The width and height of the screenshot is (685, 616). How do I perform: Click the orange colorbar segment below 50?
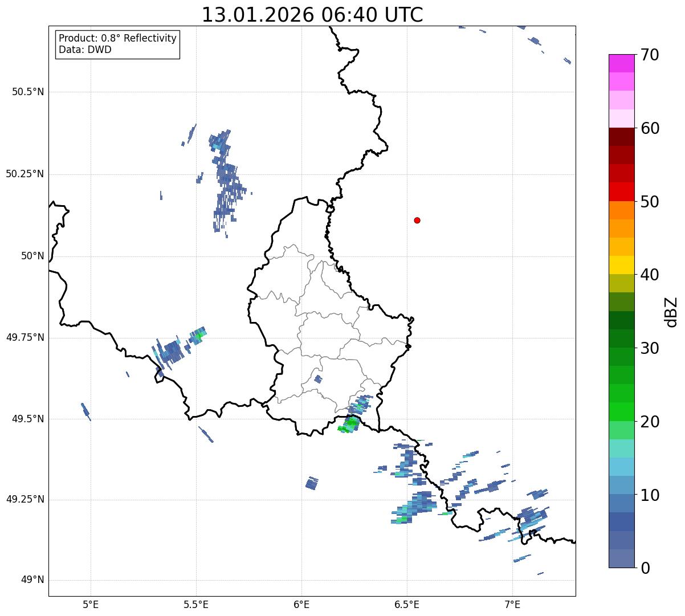point(621,210)
